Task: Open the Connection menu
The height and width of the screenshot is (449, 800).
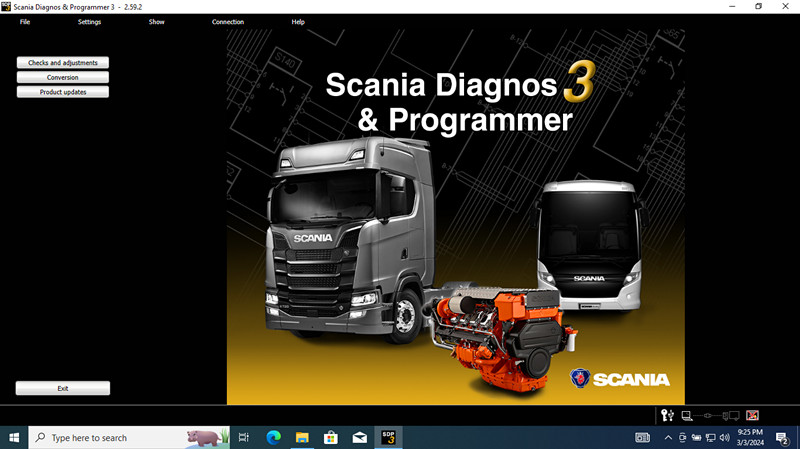Action: pos(228,22)
